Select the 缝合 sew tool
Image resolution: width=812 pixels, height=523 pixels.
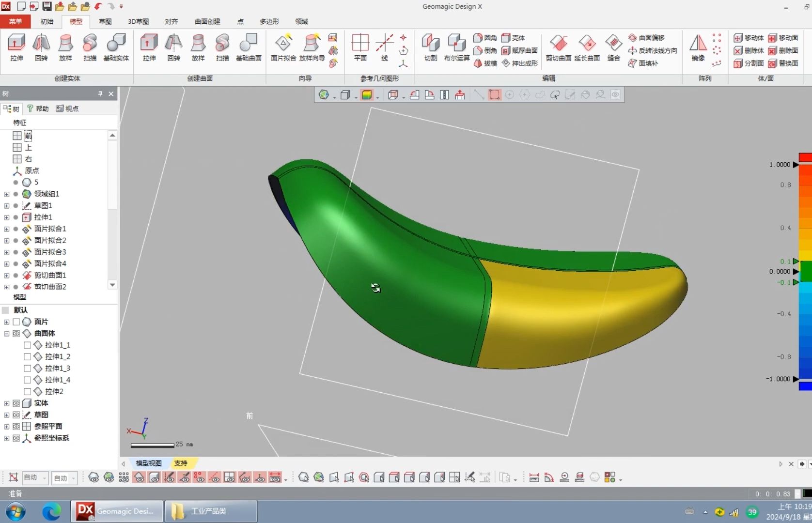614,47
